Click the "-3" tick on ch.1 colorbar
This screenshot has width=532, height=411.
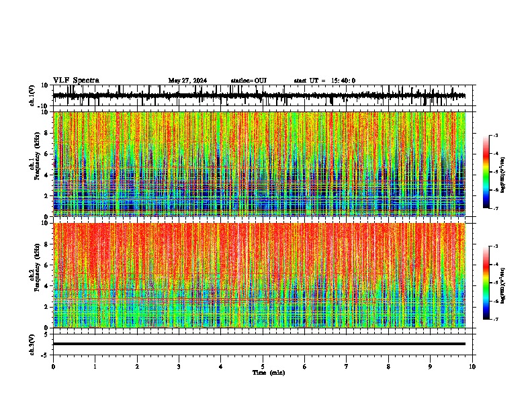[495, 135]
